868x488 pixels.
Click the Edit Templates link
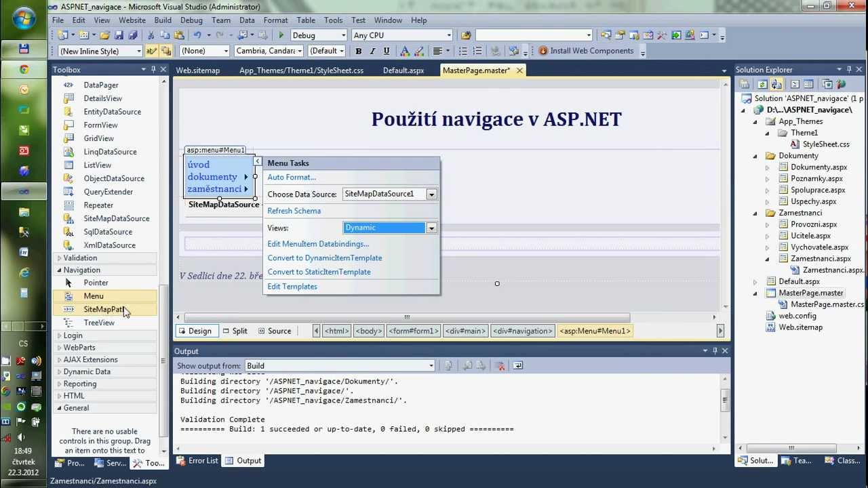[x=292, y=287]
